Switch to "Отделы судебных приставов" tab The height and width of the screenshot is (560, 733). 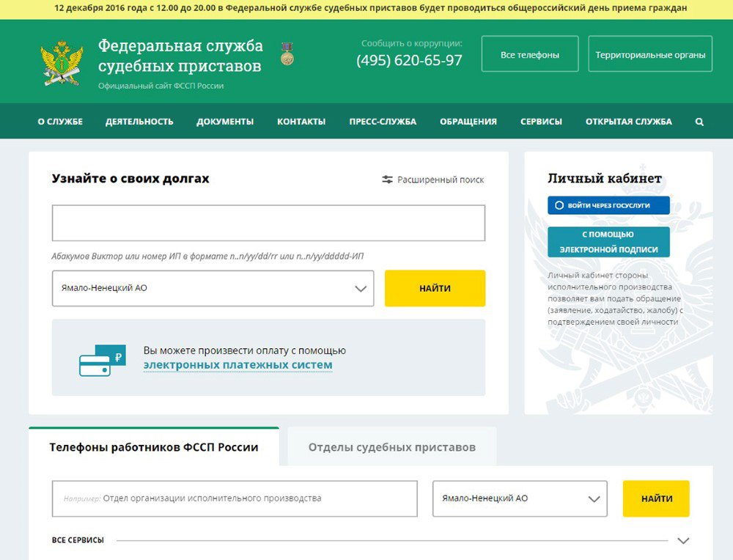click(x=391, y=447)
